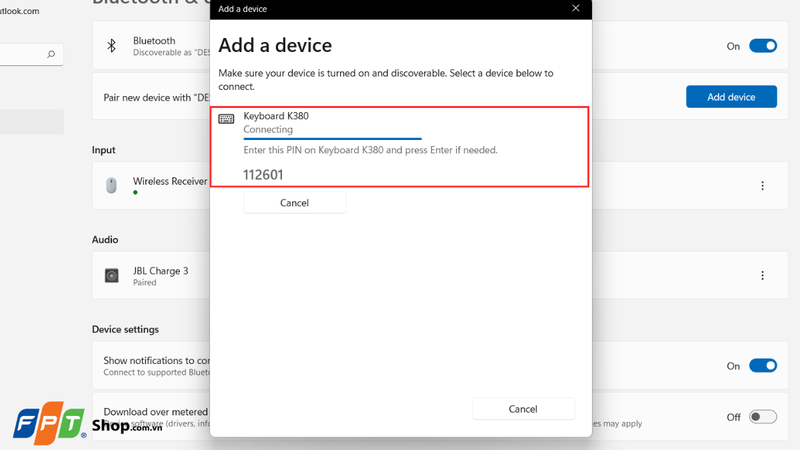Click the speaker icon for JBL Charge 3
800x450 pixels.
111,276
